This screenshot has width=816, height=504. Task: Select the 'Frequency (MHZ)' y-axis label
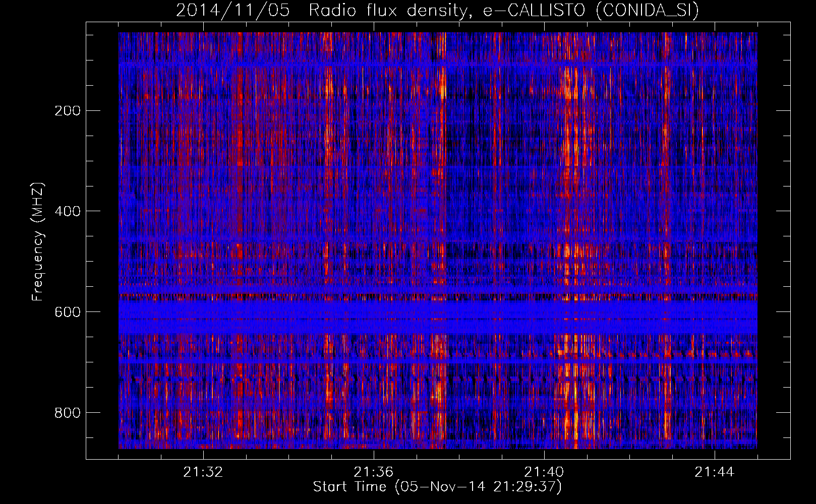coord(38,242)
